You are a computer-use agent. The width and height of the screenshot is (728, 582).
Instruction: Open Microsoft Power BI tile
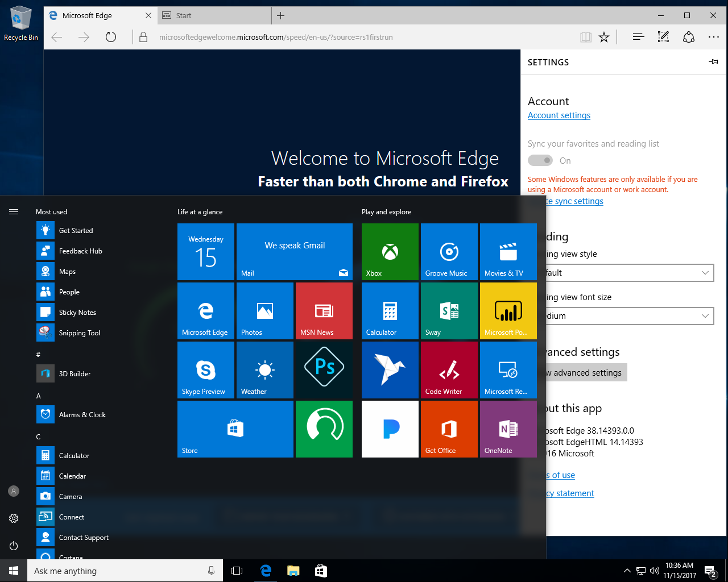(x=508, y=311)
